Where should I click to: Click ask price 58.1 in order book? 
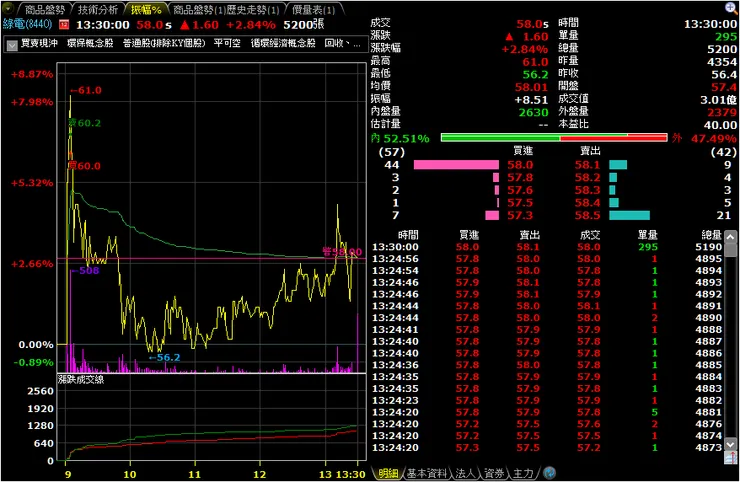click(x=587, y=165)
